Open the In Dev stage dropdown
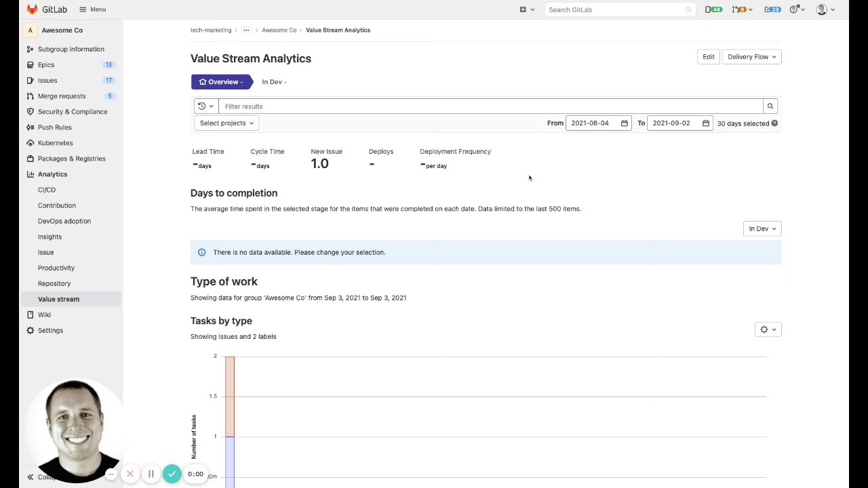 762,229
